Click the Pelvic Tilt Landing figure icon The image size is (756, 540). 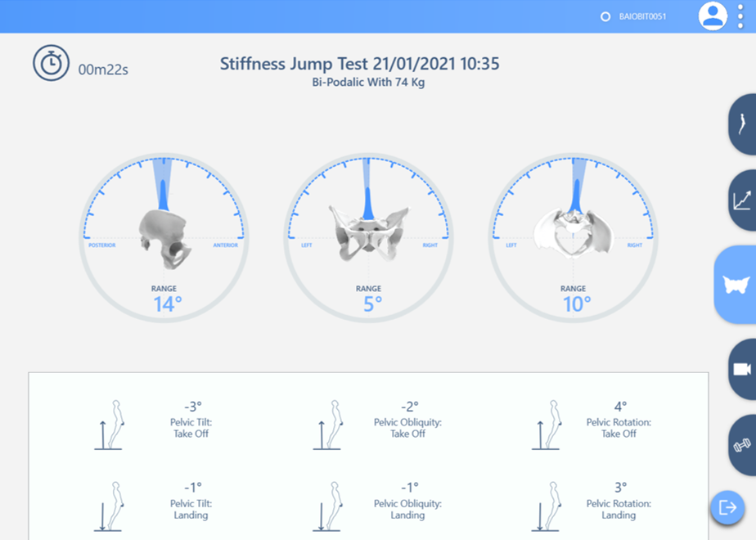pyautogui.click(x=109, y=506)
